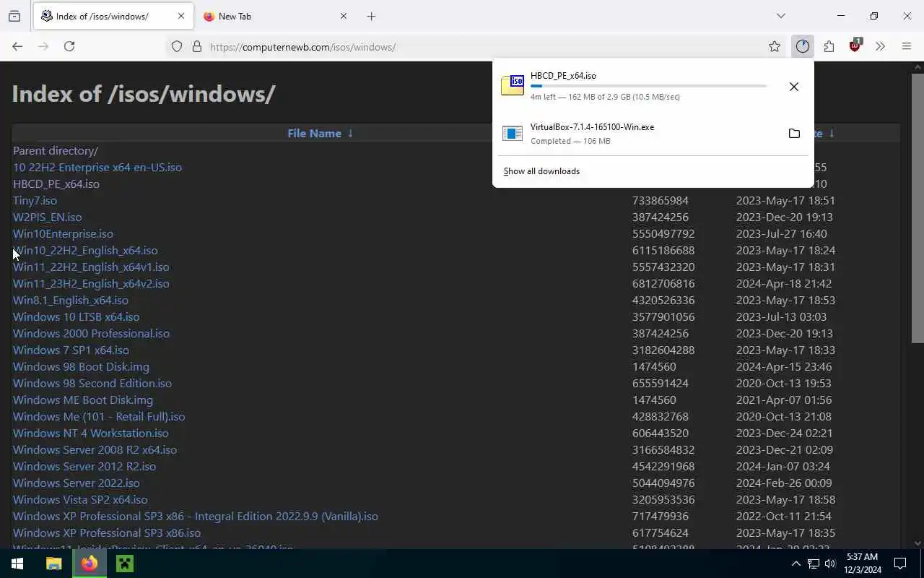Close the Index of /isos/windows/ tab
Image resolution: width=924 pixels, height=578 pixels.
click(x=181, y=16)
